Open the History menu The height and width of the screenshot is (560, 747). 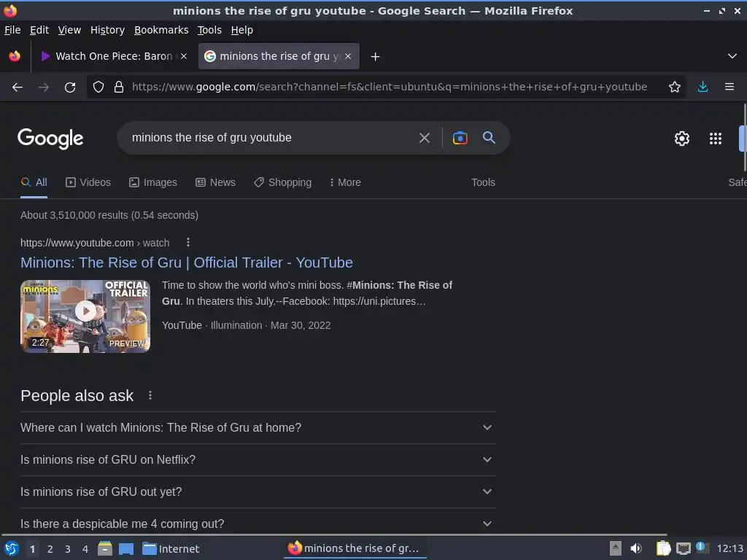[108, 30]
